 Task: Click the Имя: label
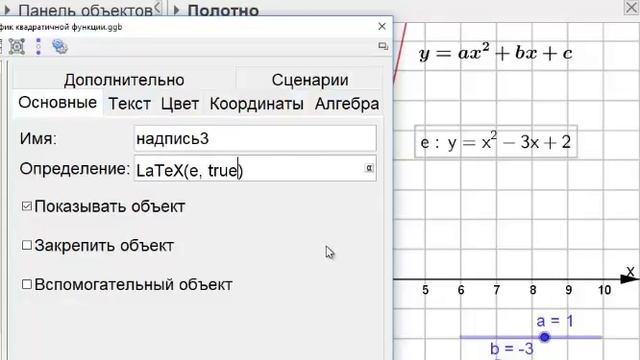pyautogui.click(x=38, y=139)
